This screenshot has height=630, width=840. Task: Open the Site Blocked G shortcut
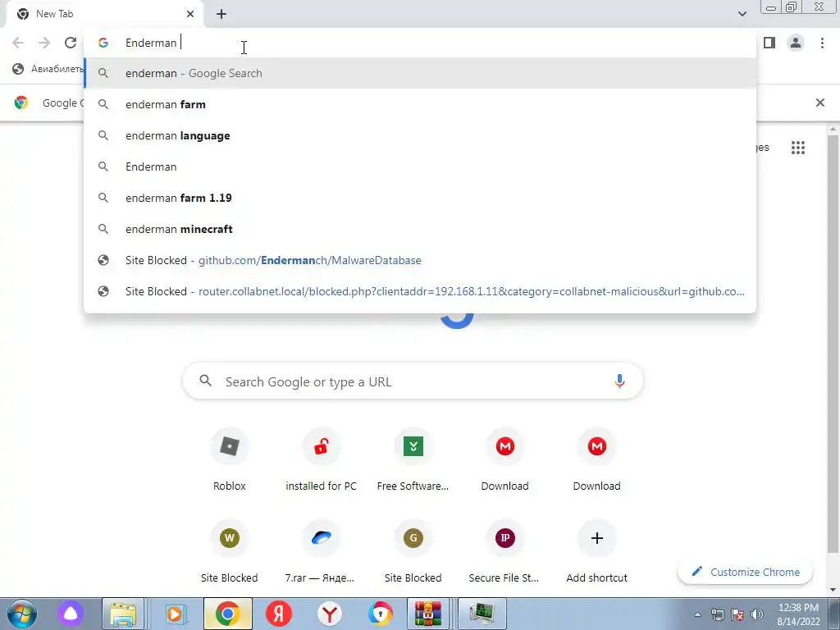[413, 553]
